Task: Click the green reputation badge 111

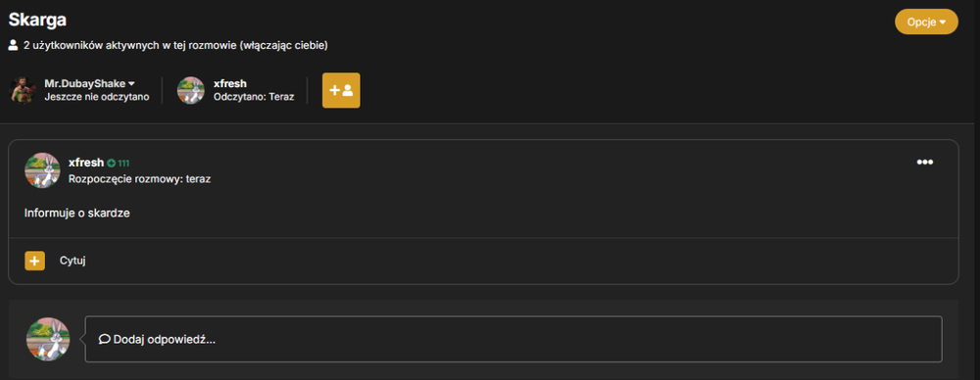Action: [x=119, y=164]
